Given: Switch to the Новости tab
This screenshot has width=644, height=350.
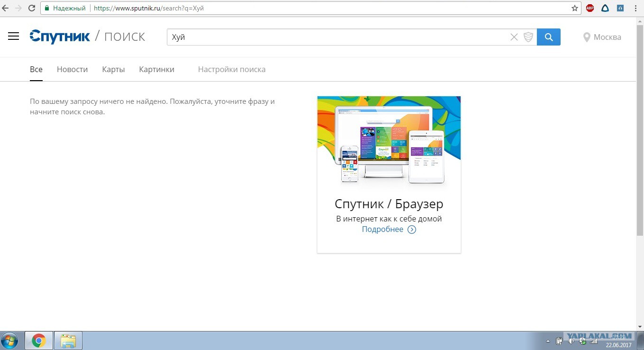Looking at the screenshot, I should click(72, 69).
